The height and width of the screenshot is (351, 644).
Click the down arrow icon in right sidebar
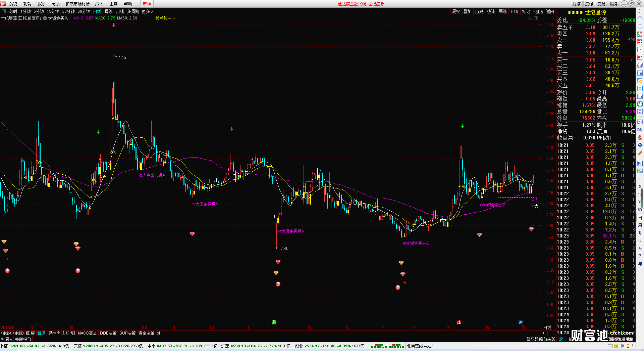tap(640, 27)
